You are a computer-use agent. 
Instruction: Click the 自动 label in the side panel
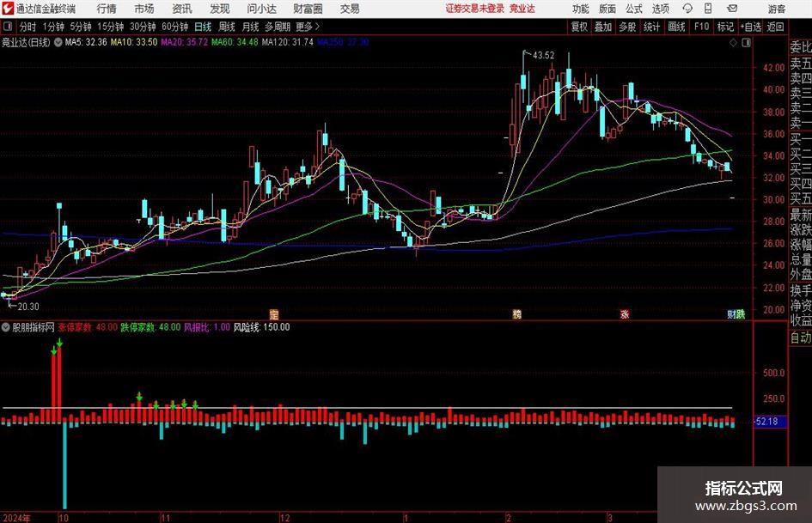801,338
